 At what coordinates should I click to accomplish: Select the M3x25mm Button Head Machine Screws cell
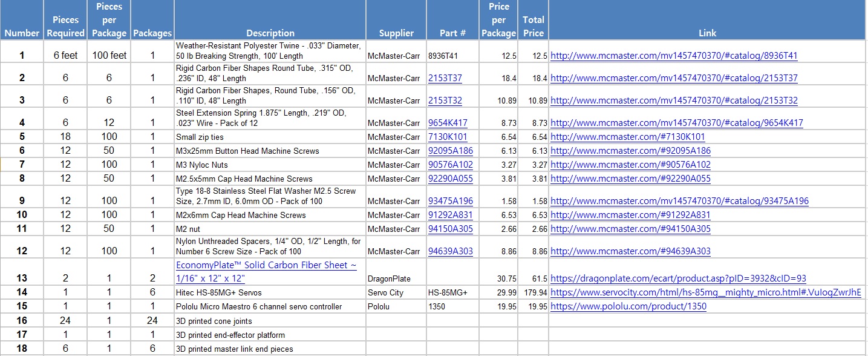click(270, 151)
